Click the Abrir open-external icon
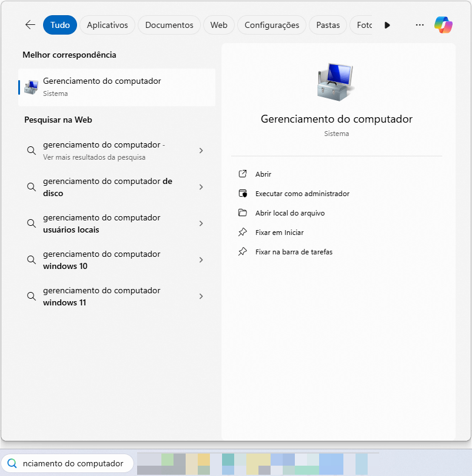This screenshot has height=476, width=472. click(x=243, y=174)
